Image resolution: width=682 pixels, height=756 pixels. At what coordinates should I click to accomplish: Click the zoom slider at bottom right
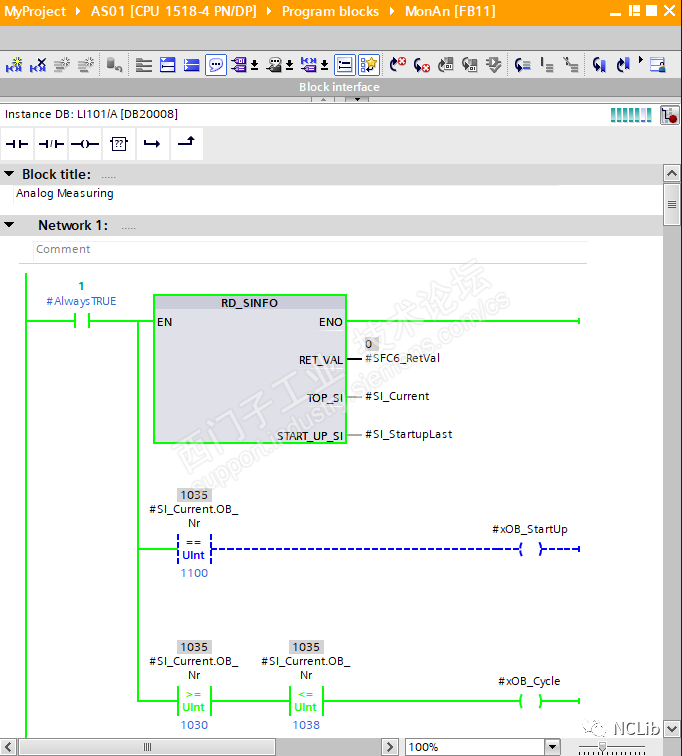tap(602, 747)
